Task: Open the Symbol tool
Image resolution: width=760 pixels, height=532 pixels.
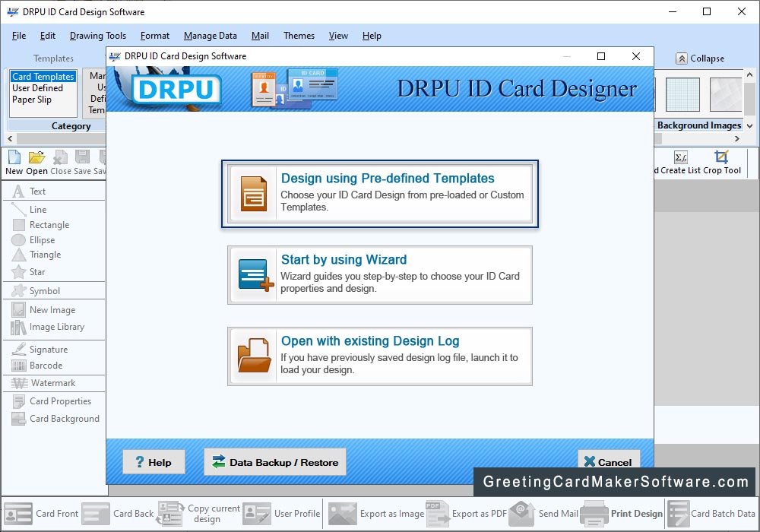Action: (36, 291)
